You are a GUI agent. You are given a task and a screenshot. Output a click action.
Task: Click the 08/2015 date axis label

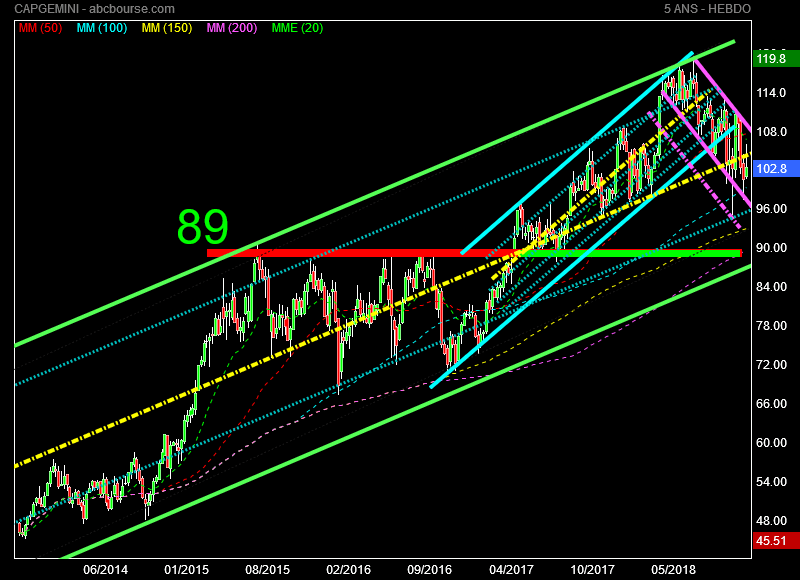point(267,569)
